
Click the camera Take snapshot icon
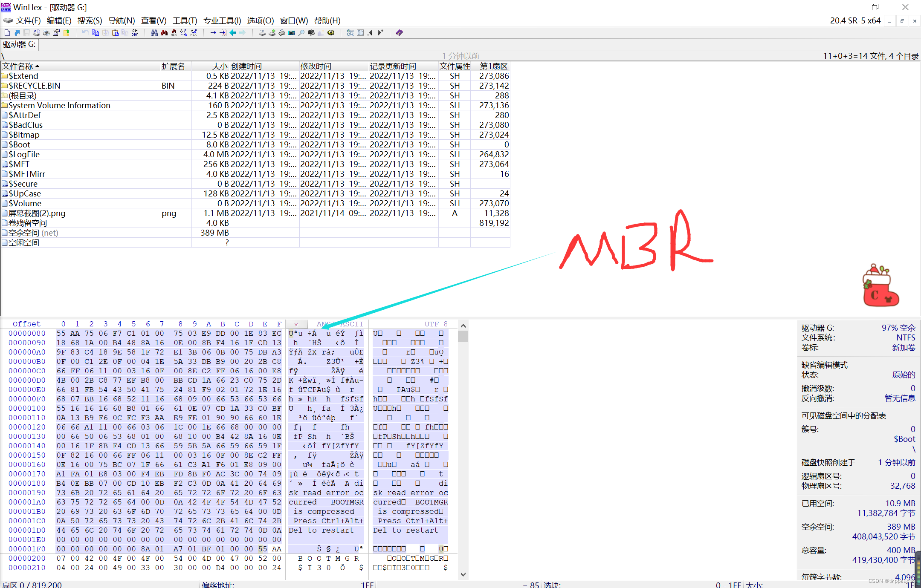point(311,33)
